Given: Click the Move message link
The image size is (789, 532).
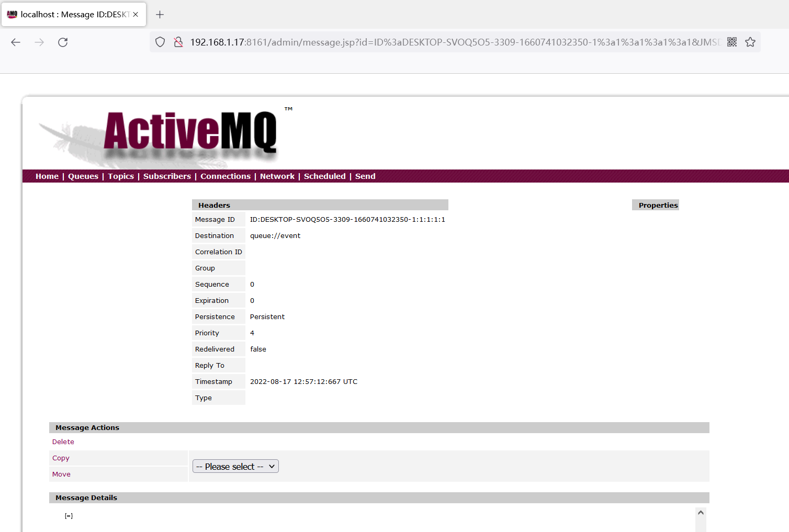Looking at the screenshot, I should coord(61,474).
